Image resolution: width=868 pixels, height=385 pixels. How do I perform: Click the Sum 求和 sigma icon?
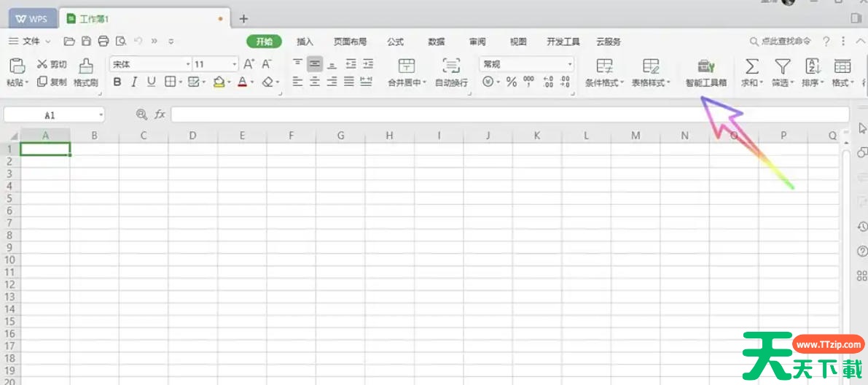click(751, 66)
